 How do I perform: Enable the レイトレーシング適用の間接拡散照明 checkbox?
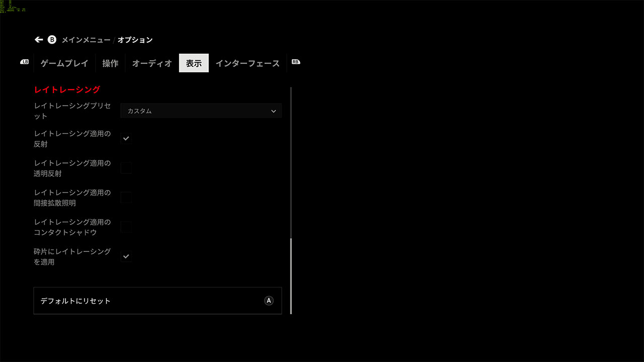coord(126,197)
